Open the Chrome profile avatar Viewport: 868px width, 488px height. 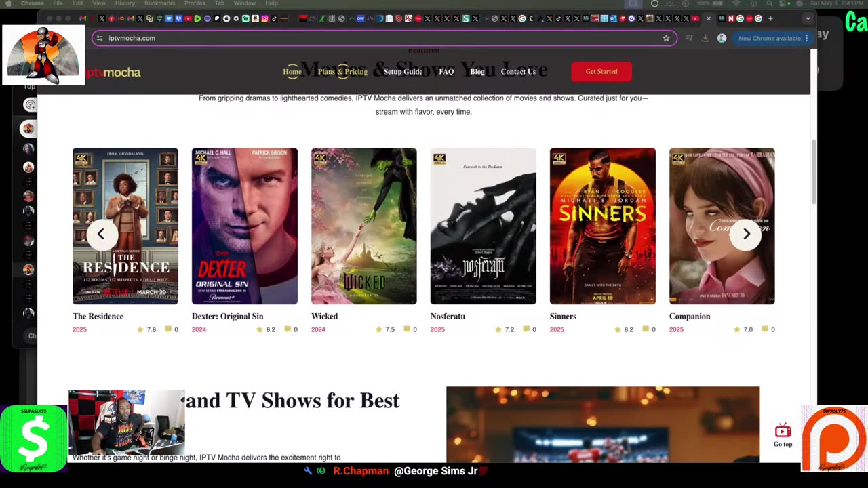point(722,38)
